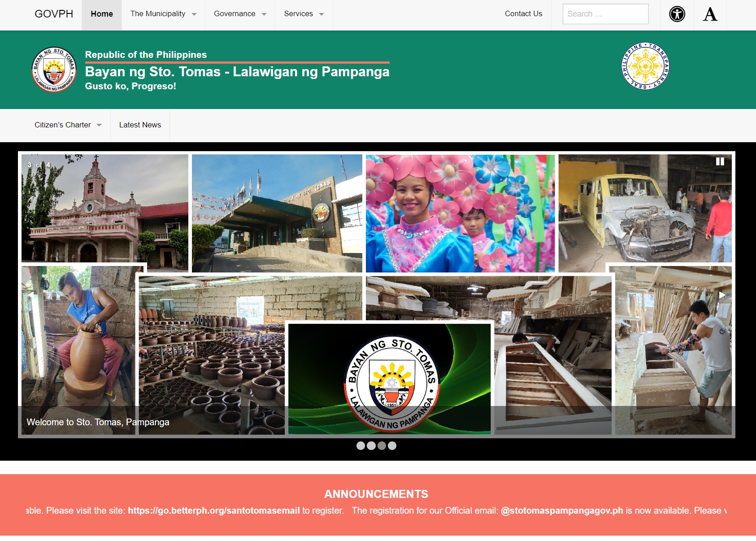This screenshot has height=541, width=756.
Task: Click the font size 'A' icon
Action: [x=710, y=14]
